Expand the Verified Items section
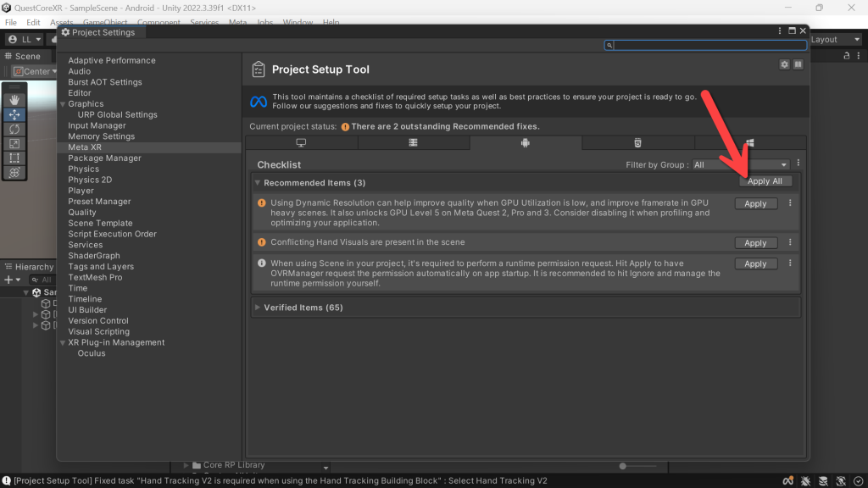Image resolution: width=868 pixels, height=488 pixels. tap(258, 307)
